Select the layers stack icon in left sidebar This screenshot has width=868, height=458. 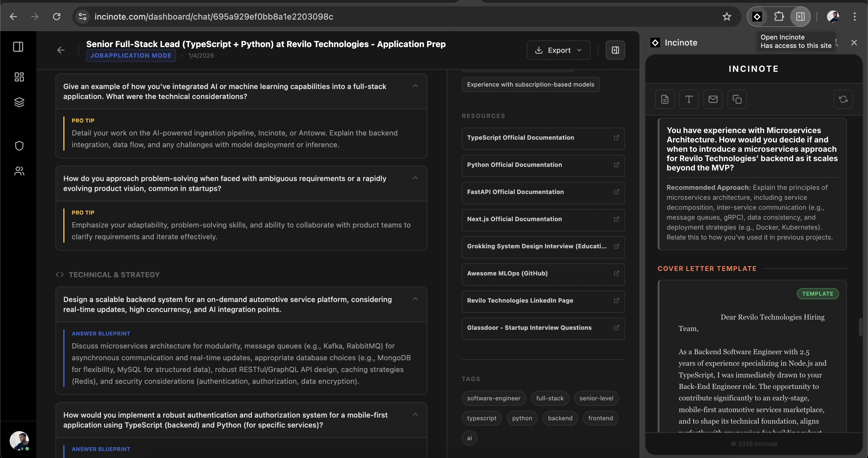19,102
